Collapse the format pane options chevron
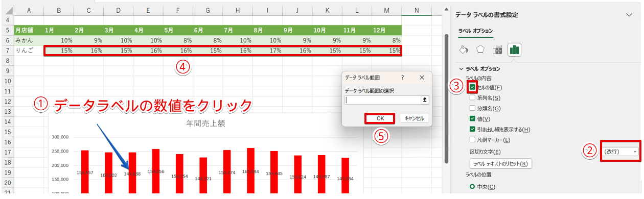 629,15
